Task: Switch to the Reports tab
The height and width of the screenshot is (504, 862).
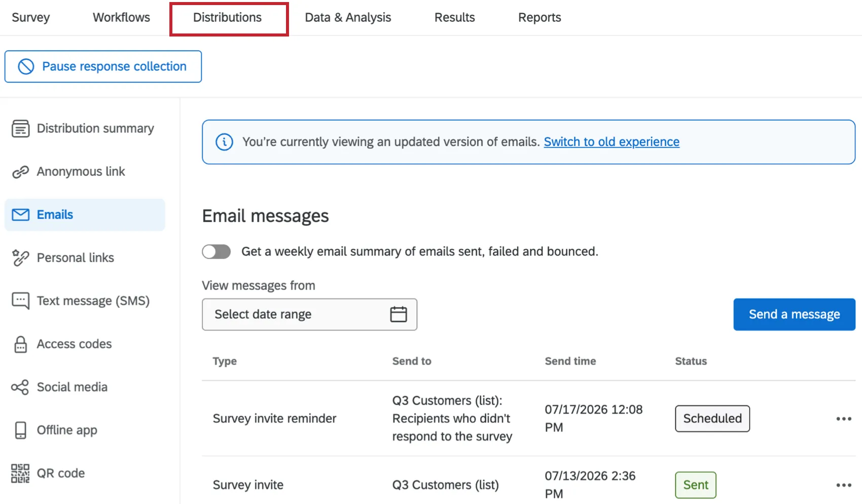Action: click(540, 17)
